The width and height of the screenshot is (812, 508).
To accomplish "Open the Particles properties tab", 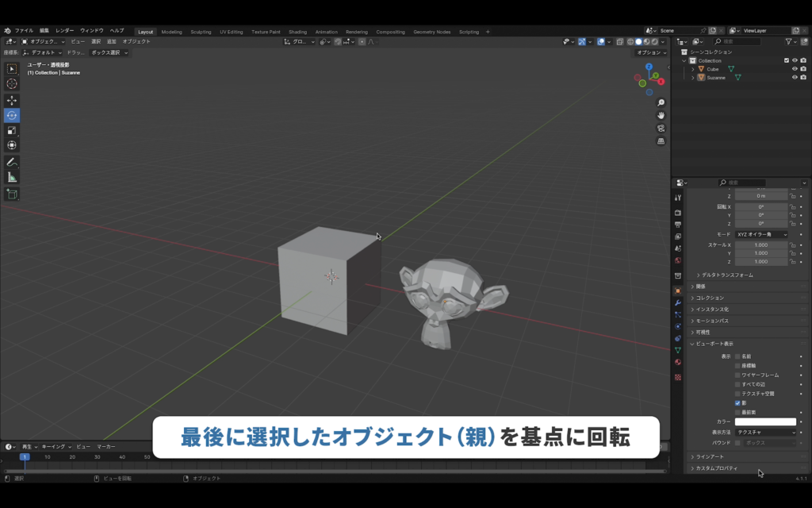I will pos(678,314).
